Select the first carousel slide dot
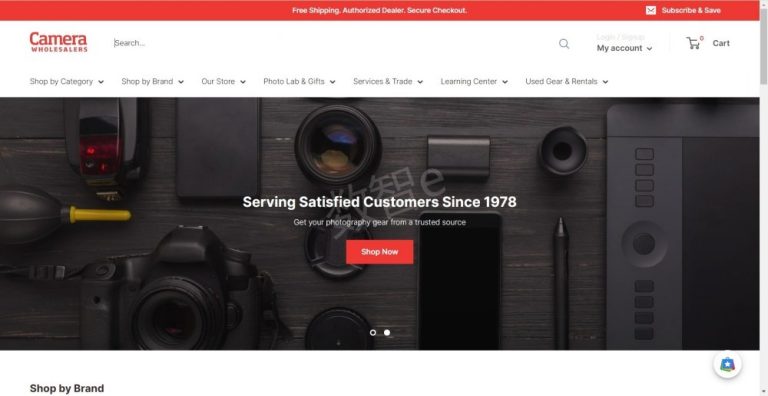Screen dimensions: 768x396 coord(373,332)
